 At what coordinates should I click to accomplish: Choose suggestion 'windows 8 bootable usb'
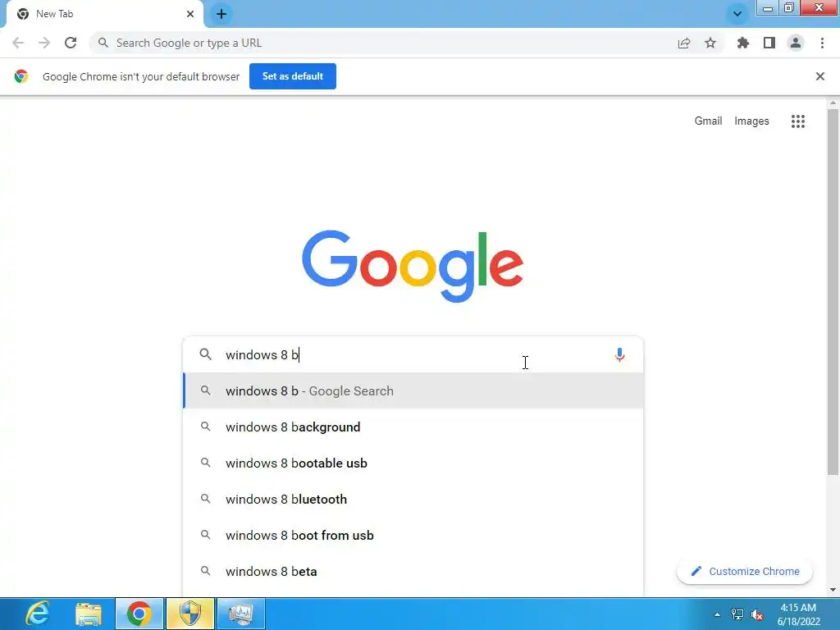[x=413, y=463]
